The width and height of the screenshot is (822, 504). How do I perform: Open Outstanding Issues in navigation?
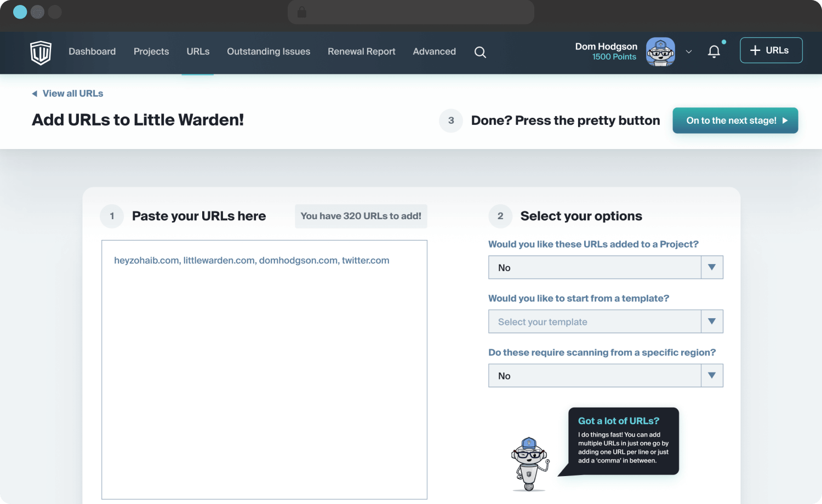click(269, 51)
